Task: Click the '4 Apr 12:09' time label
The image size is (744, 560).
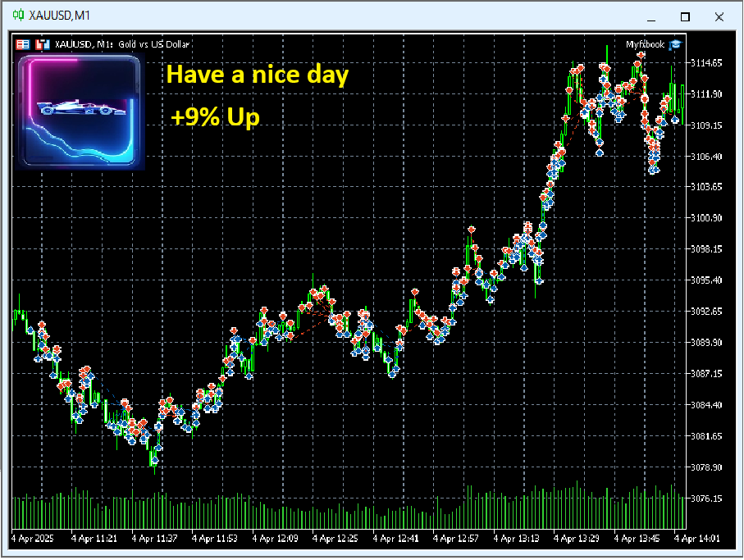Action: tap(275, 539)
